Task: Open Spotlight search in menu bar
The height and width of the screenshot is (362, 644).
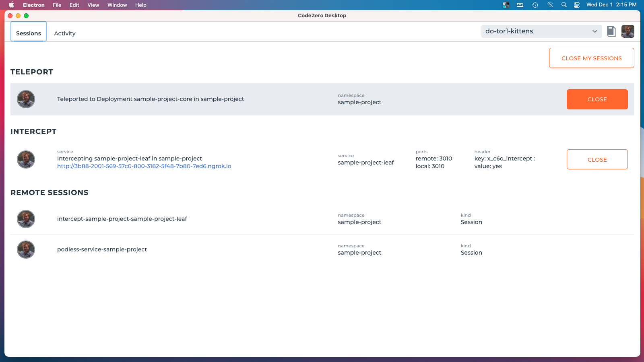Action: (x=564, y=5)
